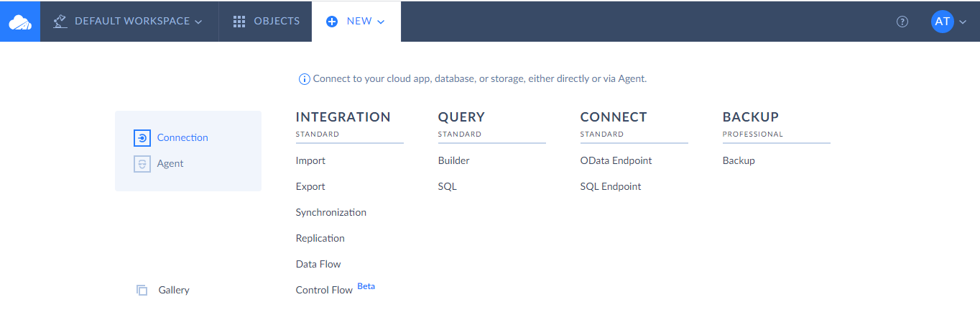Screen dimensions: 980x333
Task: Click the workspace icon beside Default Workspace
Action: point(60,22)
